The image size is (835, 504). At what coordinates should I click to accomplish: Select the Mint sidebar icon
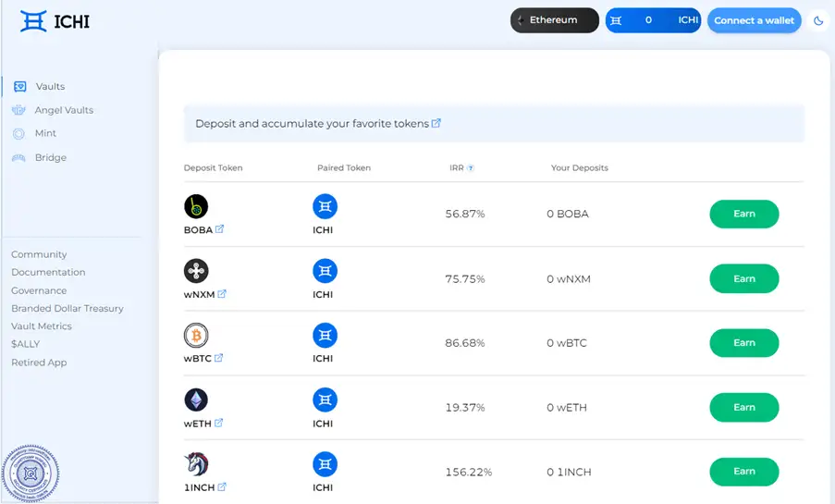pyautogui.click(x=19, y=134)
